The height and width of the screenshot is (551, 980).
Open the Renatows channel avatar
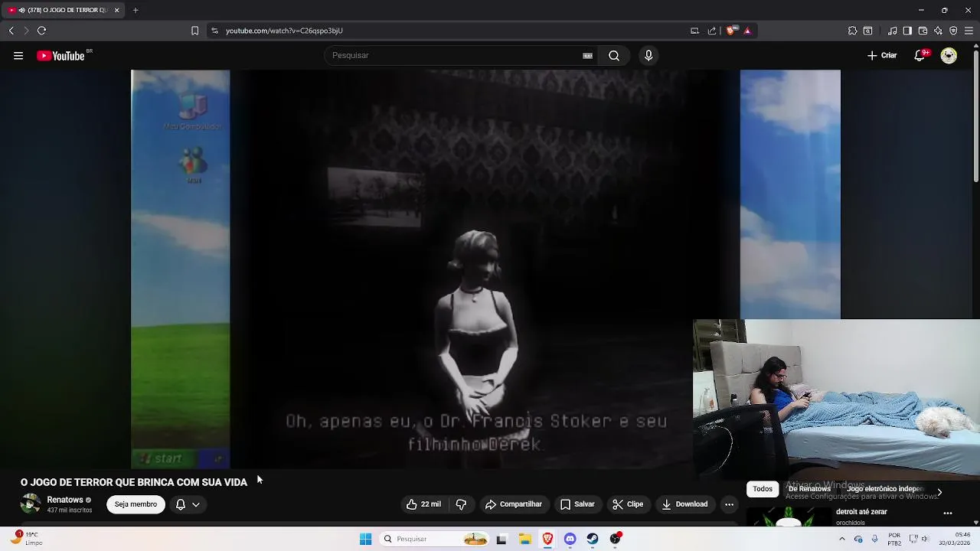coord(31,504)
